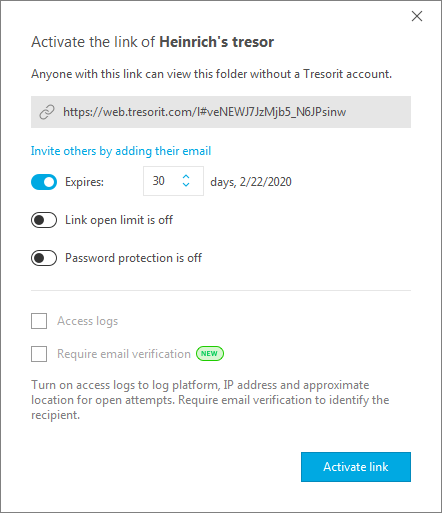Enable the Password protection toggle
Viewport: 442px width, 513px height.
(x=44, y=258)
